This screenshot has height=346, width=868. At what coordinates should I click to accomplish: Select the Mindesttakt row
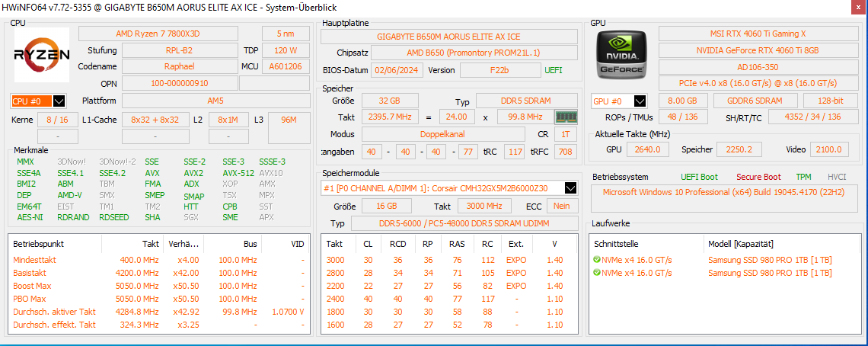click(159, 259)
